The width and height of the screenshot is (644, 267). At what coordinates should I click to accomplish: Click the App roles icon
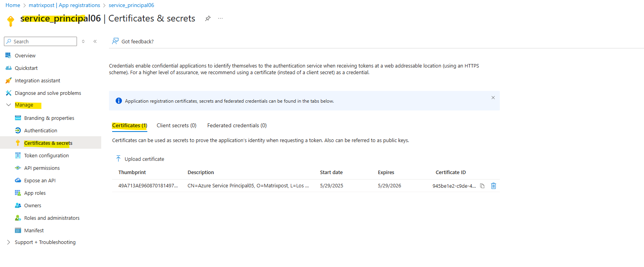18,193
